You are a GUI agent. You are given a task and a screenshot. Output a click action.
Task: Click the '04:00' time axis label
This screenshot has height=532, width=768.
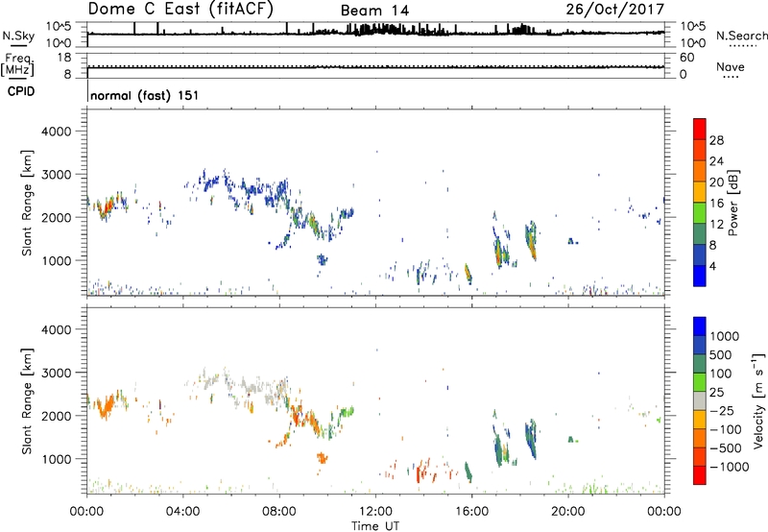[x=182, y=512]
